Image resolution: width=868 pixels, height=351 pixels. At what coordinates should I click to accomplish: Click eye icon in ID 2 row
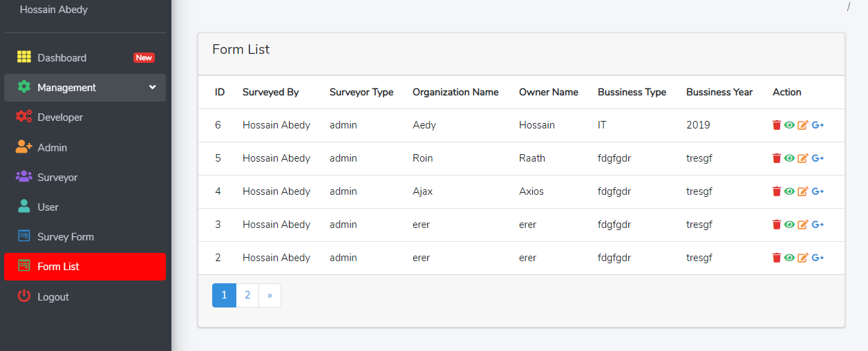[x=789, y=258]
